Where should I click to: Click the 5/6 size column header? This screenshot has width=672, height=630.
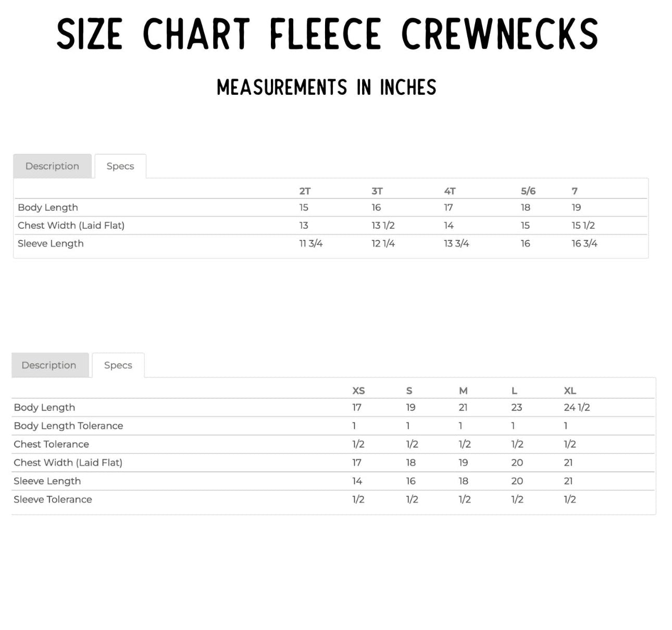coord(528,191)
